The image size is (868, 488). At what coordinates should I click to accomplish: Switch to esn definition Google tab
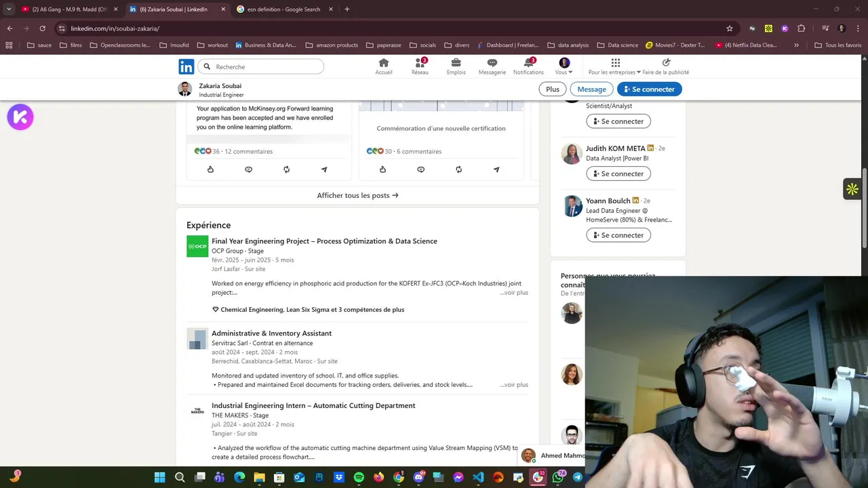tap(283, 9)
